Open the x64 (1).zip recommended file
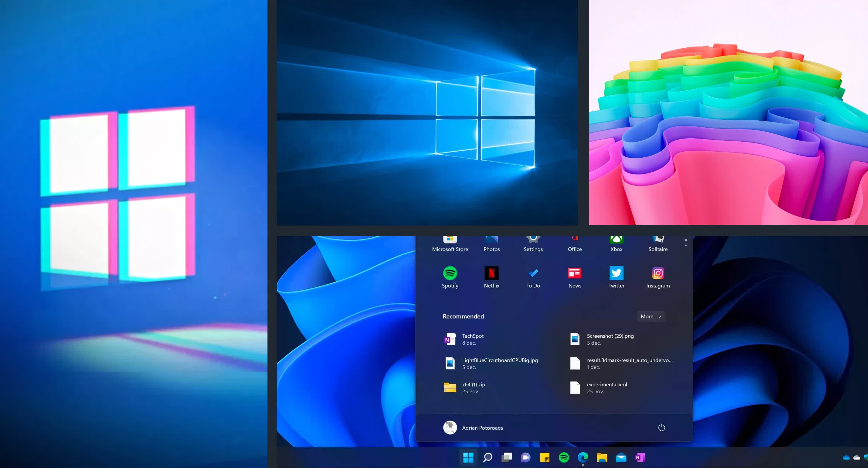This screenshot has width=868, height=468. point(473,388)
